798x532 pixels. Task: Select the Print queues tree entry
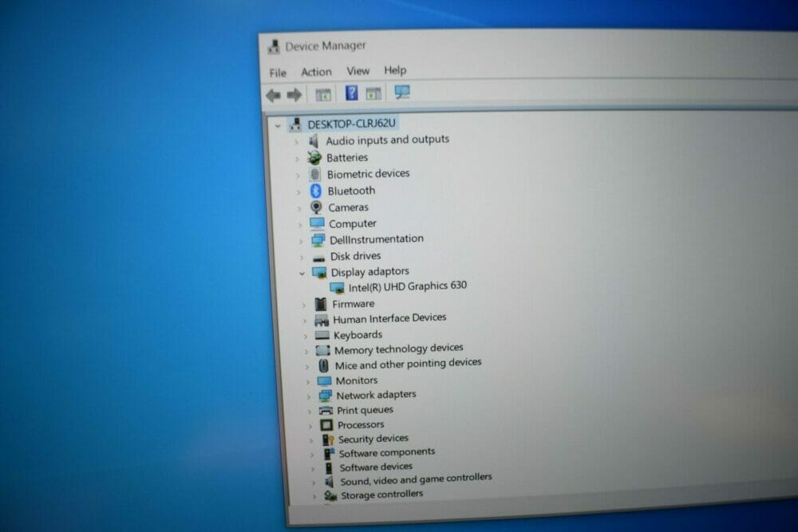point(365,410)
